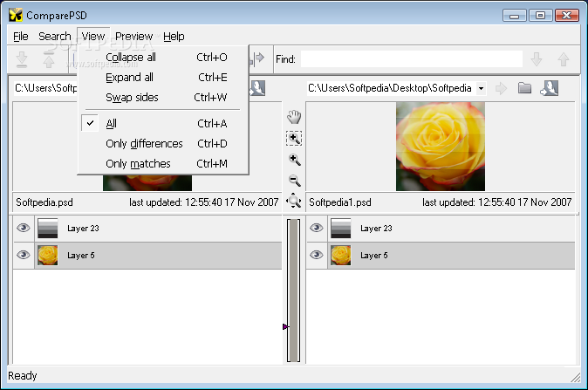Choose Expand all from View menu
Screen dimensions: 588x390
pos(163,78)
